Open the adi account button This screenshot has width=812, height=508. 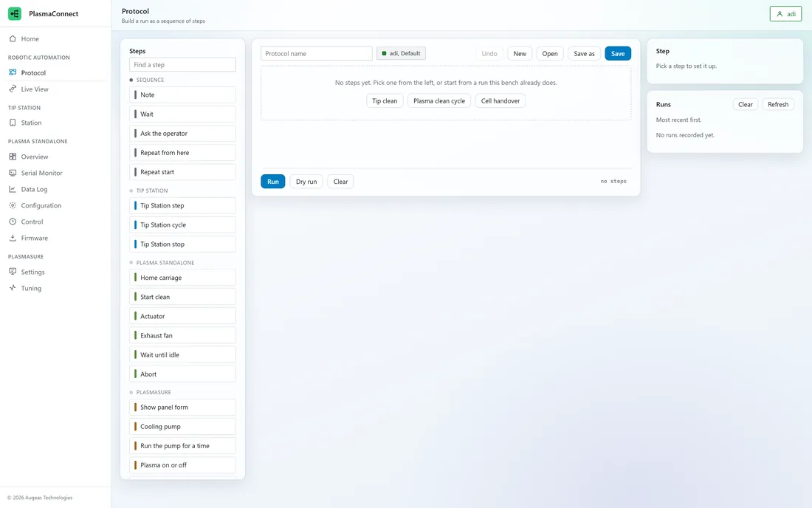[785, 14]
